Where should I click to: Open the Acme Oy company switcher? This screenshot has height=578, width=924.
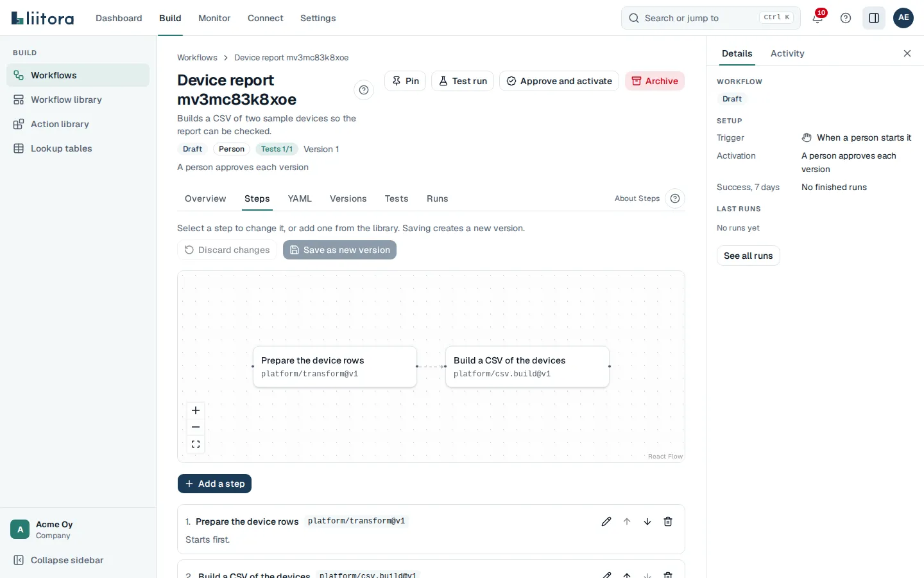tap(78, 530)
